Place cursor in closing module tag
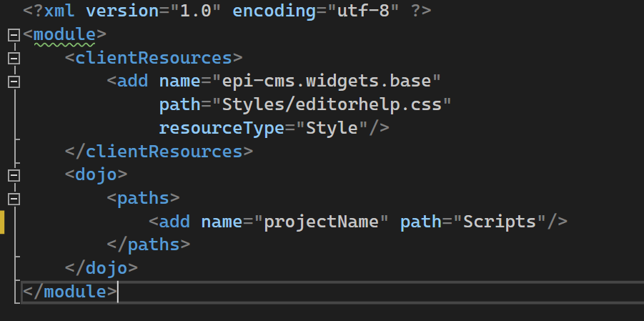This screenshot has width=644, height=321. point(69,292)
